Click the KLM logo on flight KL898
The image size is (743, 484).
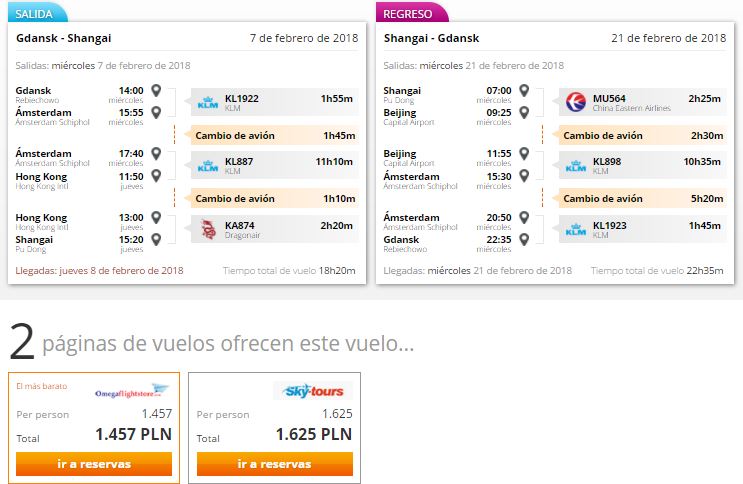click(576, 165)
